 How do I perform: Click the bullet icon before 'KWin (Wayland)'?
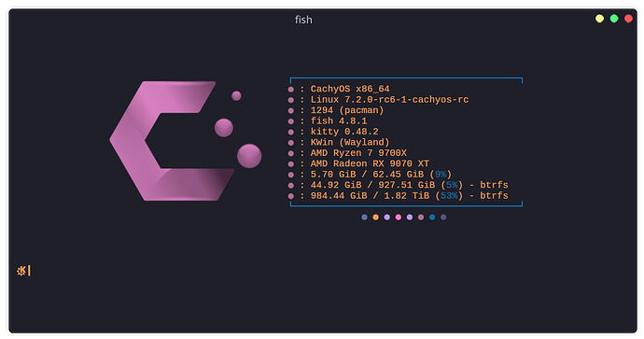point(291,143)
